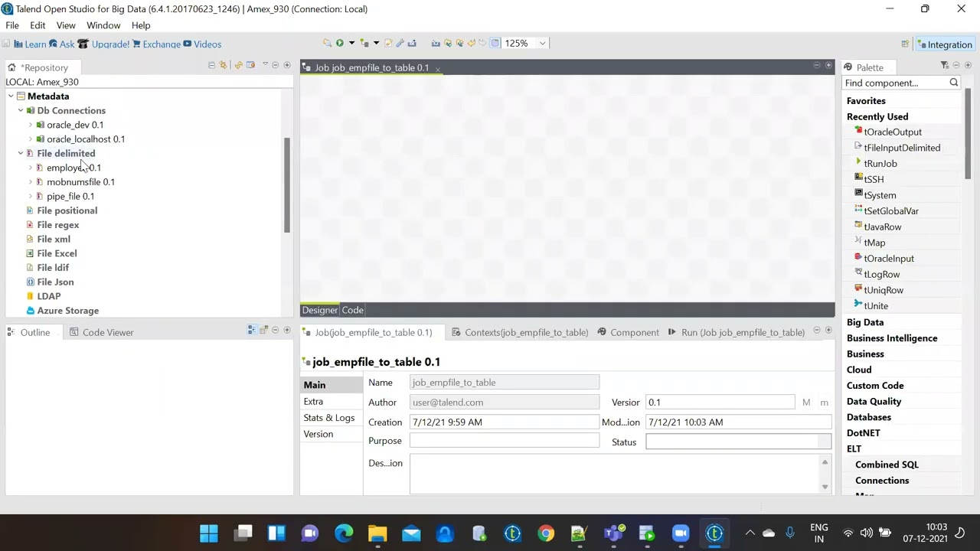This screenshot has height=551, width=980.
Task: Open Microsoft Edge from the taskbar
Action: pyautogui.click(x=344, y=533)
